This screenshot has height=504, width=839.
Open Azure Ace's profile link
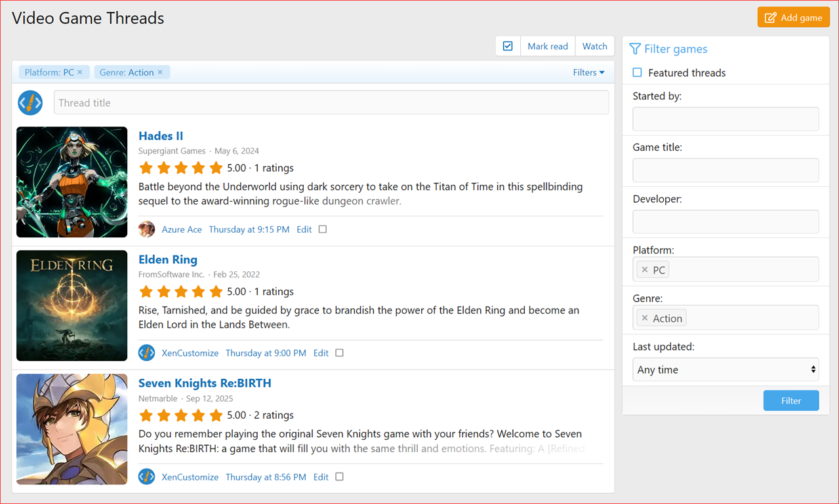coord(182,229)
